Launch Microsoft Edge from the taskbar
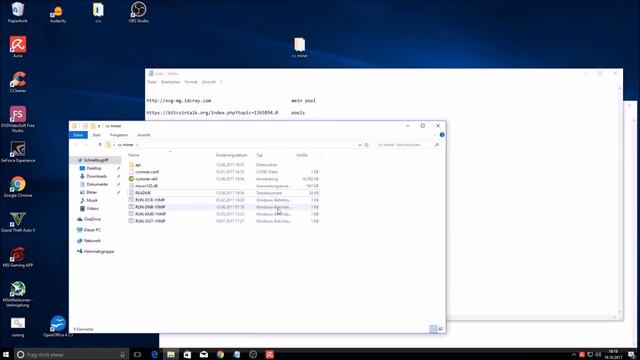640x360 pixels. [x=154, y=354]
